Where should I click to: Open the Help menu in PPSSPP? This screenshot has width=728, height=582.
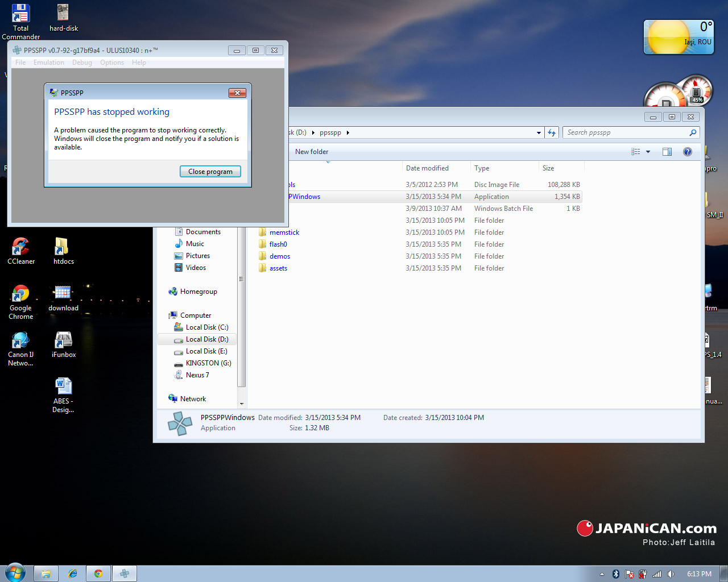click(x=139, y=63)
